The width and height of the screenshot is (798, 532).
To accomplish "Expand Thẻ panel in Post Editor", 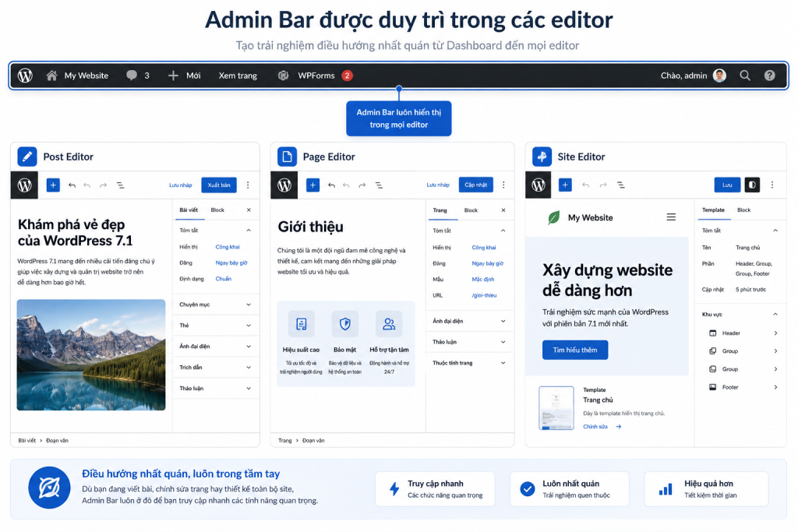I will point(214,326).
